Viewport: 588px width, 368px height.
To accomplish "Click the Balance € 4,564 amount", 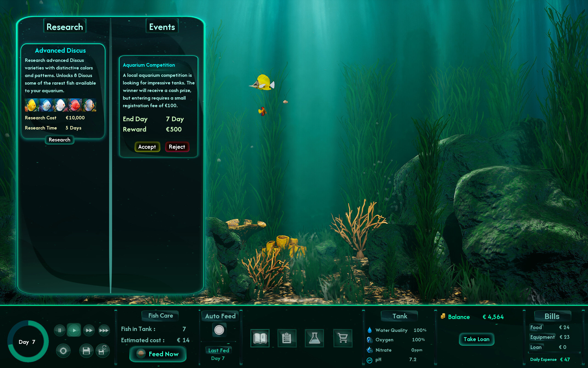I will 493,317.
